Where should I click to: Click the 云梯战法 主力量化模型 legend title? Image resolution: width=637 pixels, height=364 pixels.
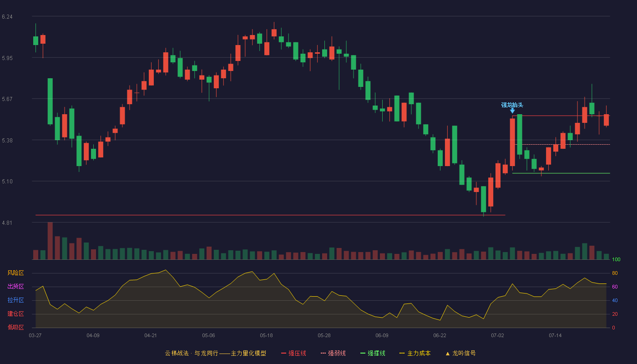[x=215, y=353]
